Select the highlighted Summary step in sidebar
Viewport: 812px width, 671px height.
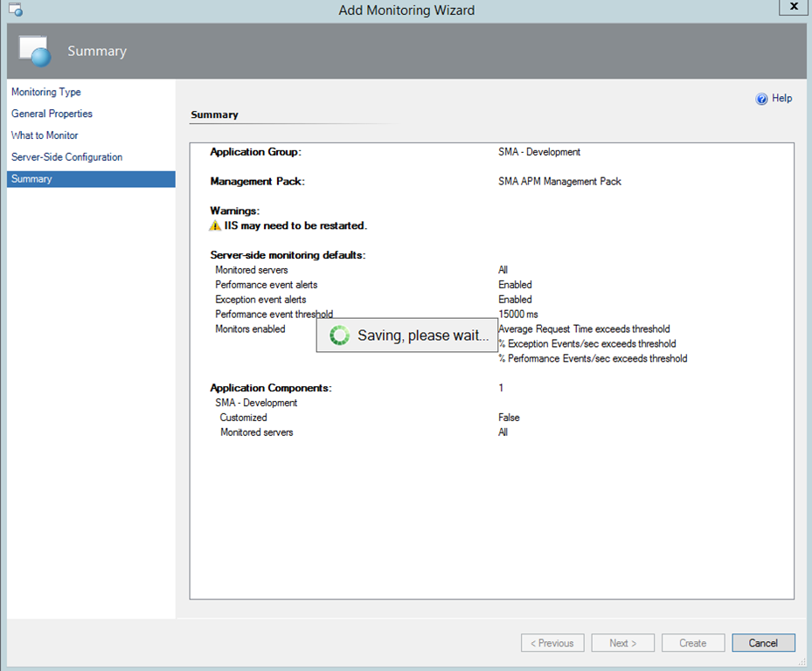(31, 179)
